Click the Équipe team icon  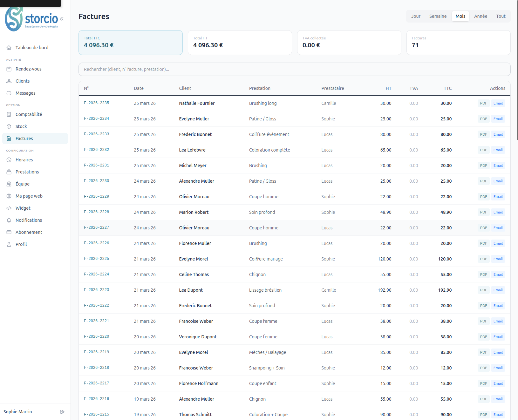(x=9, y=184)
